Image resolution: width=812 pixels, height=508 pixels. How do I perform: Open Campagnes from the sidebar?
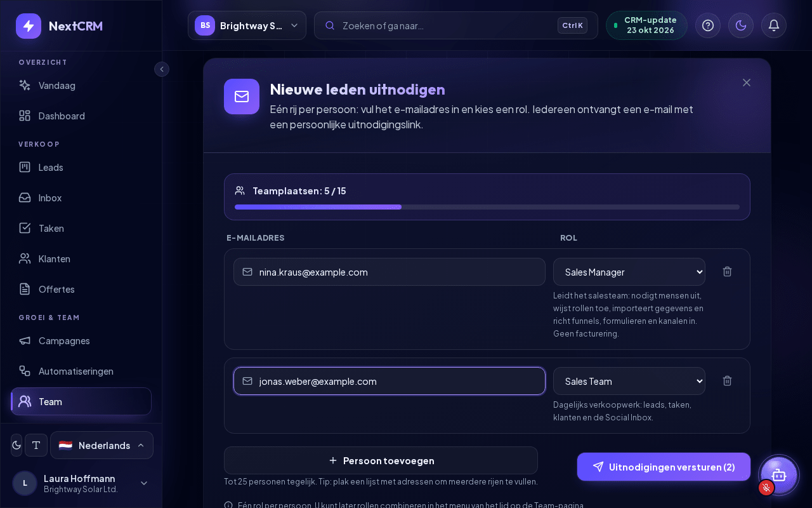81,340
